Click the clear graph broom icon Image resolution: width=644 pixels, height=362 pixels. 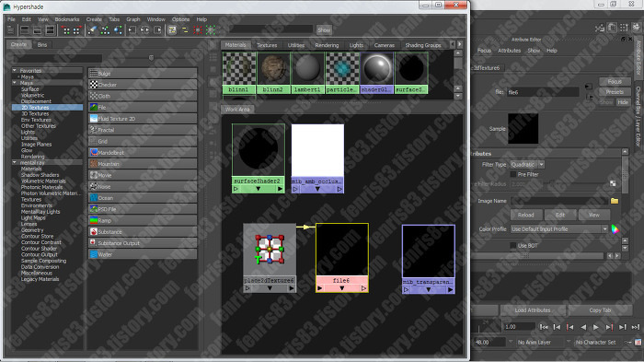(92, 30)
